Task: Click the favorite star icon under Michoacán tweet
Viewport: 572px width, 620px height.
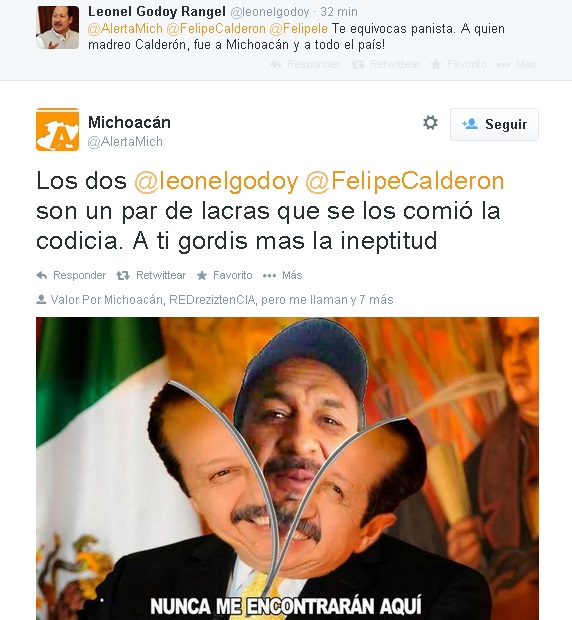Action: (x=202, y=276)
